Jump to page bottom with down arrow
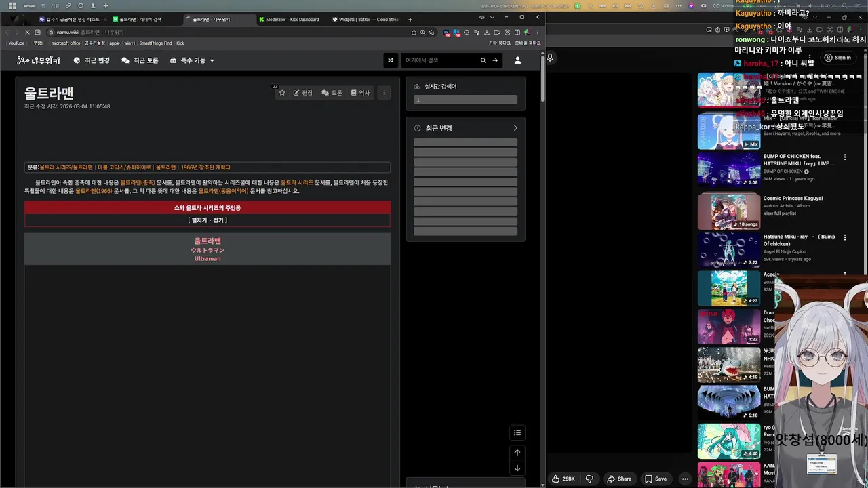The image size is (868, 488). click(x=517, y=468)
